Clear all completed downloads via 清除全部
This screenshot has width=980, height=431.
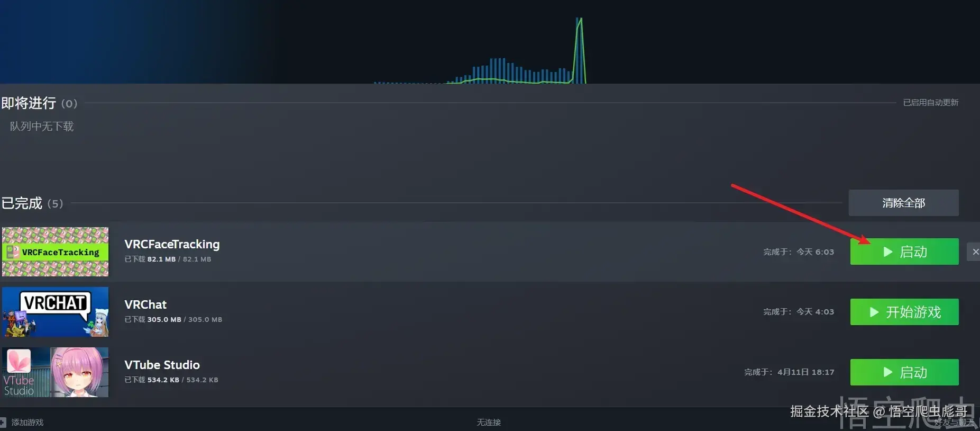tap(904, 203)
